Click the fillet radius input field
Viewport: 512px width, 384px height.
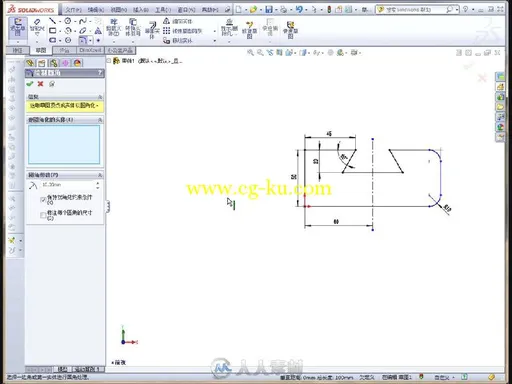click(68, 185)
